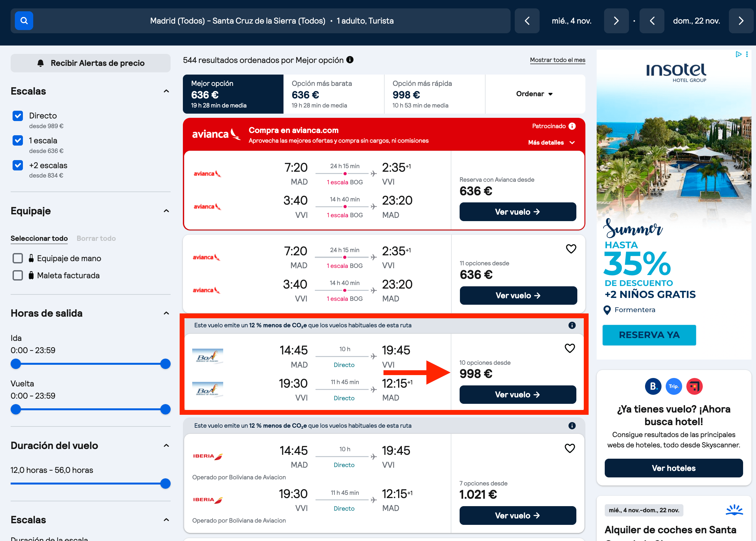Click the Iberia logo on 14:45 flight
This screenshot has height=541, width=756.
coord(208,456)
